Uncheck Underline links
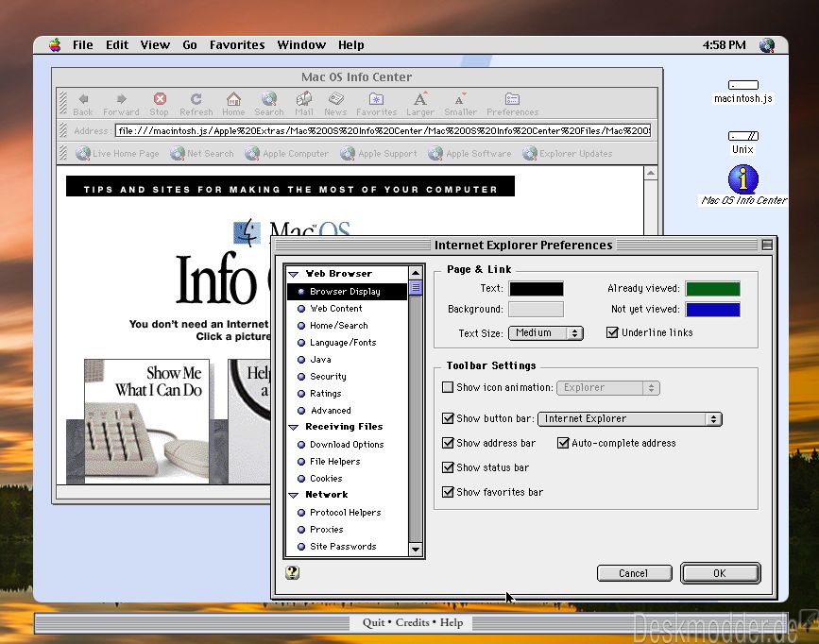This screenshot has height=644, width=819. 612,332
